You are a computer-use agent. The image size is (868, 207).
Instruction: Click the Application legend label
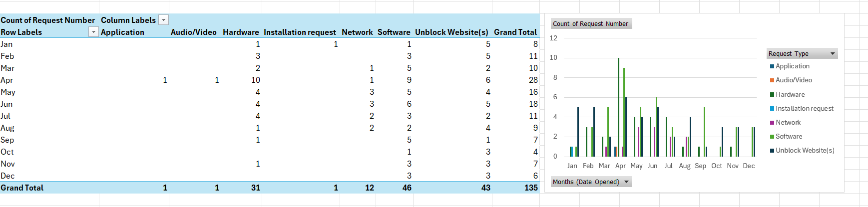tap(793, 66)
